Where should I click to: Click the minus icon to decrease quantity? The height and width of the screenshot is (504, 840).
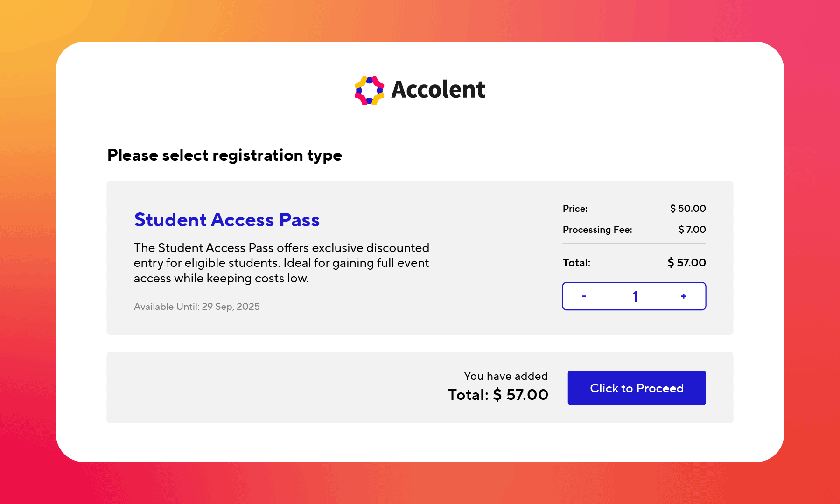[584, 296]
